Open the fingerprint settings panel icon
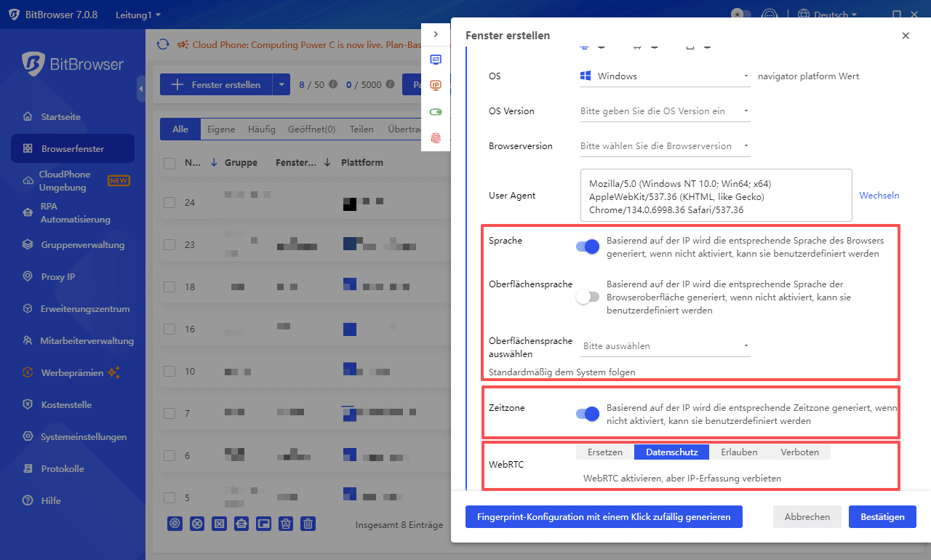Viewport: 931px width, 560px height. click(436, 137)
